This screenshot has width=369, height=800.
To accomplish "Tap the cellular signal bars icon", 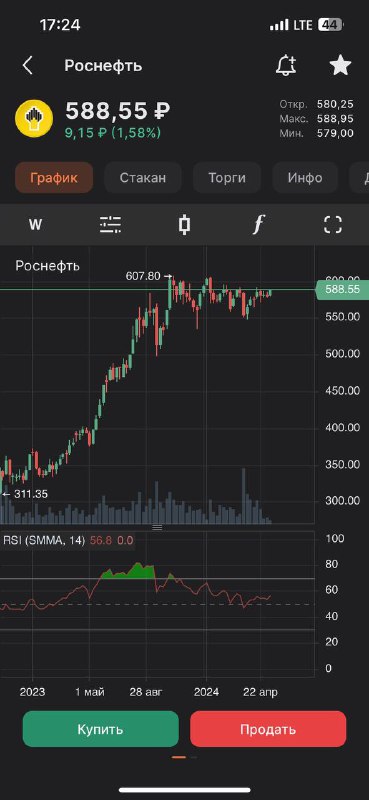I will (x=279, y=25).
